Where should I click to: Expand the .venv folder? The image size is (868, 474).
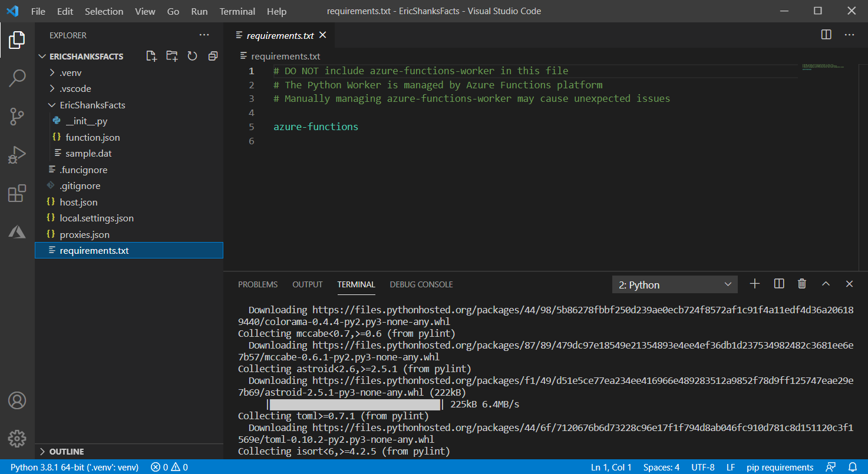click(70, 73)
